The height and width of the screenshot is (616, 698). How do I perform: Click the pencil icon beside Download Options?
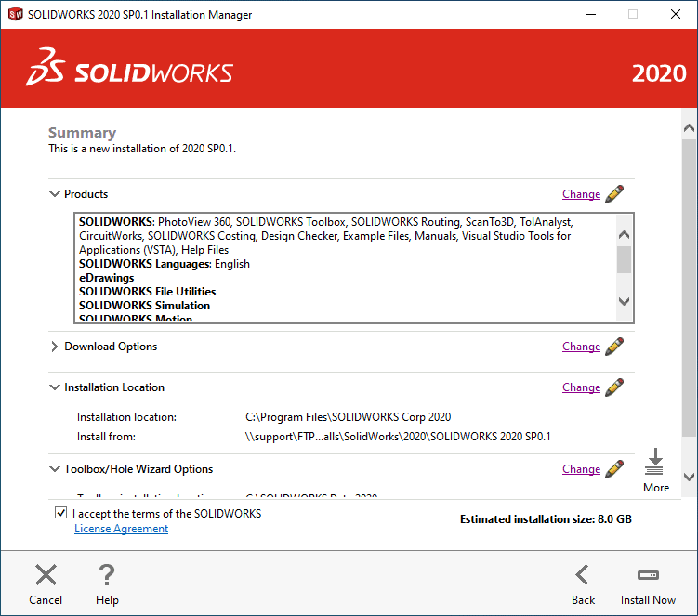click(614, 347)
